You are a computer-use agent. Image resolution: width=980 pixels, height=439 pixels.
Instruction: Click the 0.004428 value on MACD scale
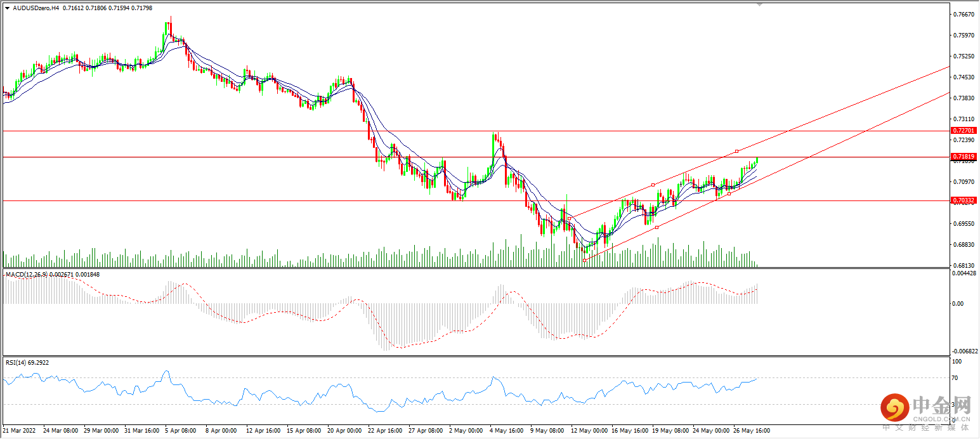click(x=965, y=273)
